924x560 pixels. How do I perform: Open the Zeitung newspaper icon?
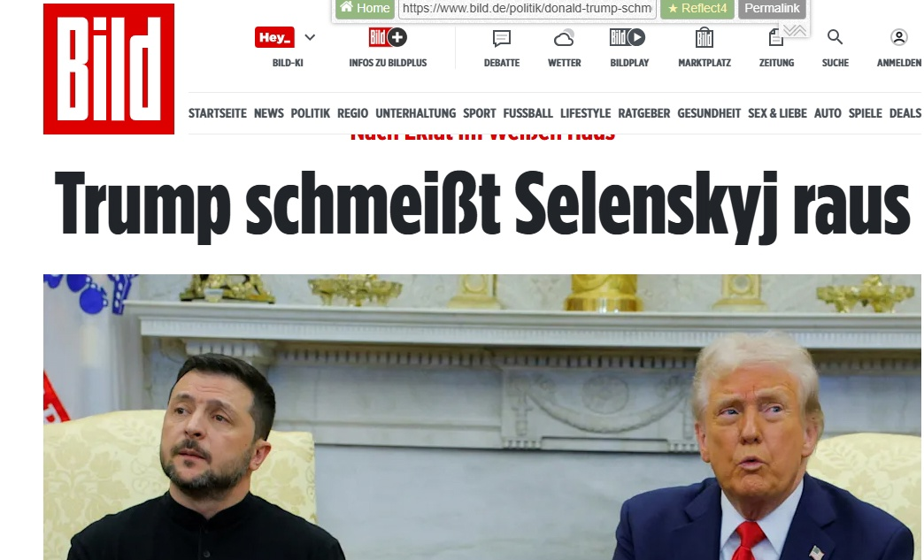tap(776, 38)
